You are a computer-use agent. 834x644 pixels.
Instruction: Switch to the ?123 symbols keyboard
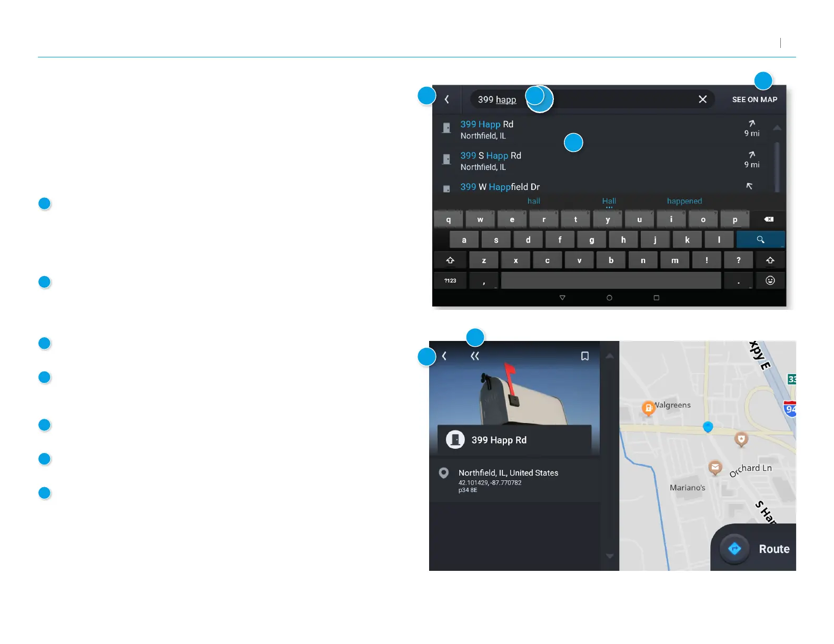point(450,280)
